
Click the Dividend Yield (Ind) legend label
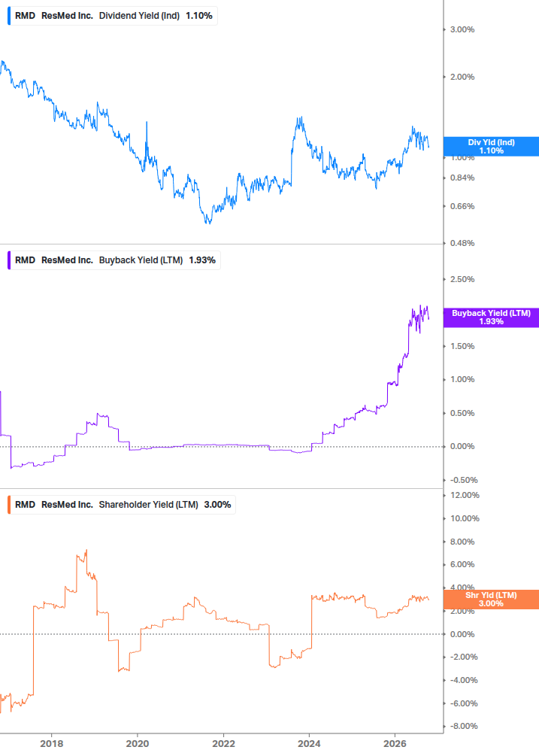(139, 16)
